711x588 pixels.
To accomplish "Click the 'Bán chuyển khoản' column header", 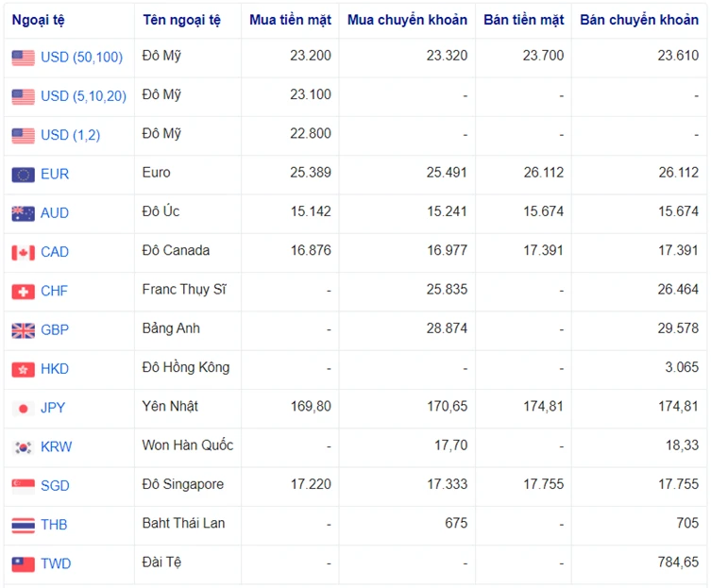I will point(638,20).
